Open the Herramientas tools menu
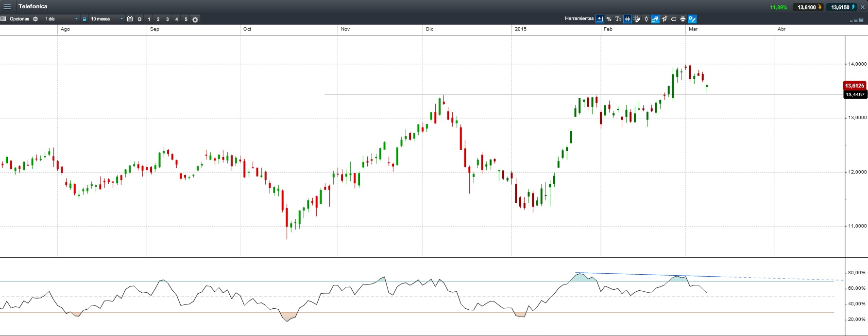The width and height of the screenshot is (868, 336). point(579,19)
